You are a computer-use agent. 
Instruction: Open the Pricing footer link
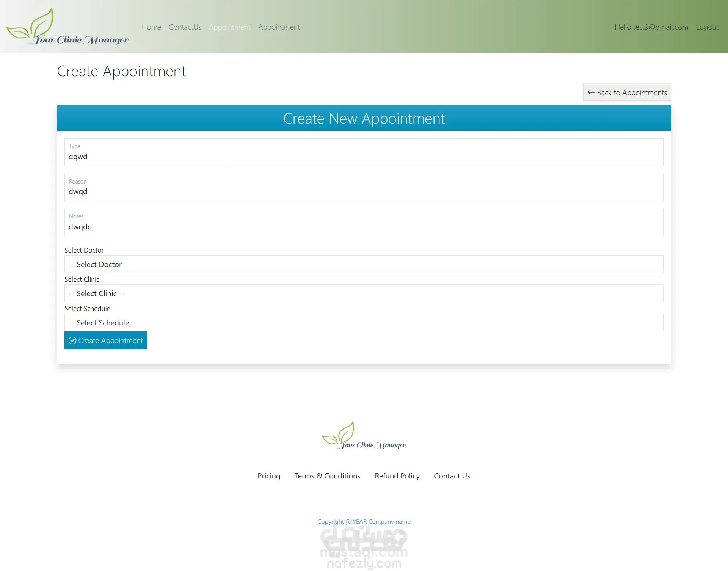click(x=269, y=476)
